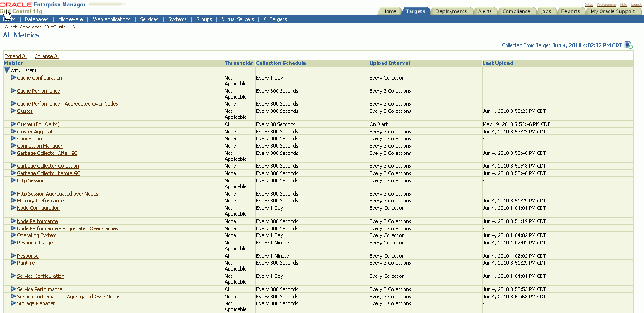Open the Jobs tab
Screen dimensions: 644x313
tap(546, 11)
